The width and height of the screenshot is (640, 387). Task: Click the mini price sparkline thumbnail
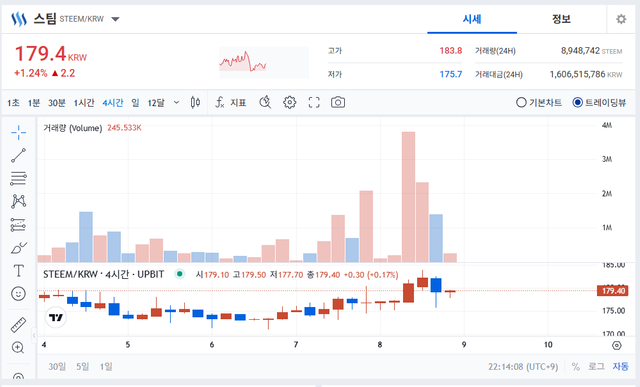264,62
